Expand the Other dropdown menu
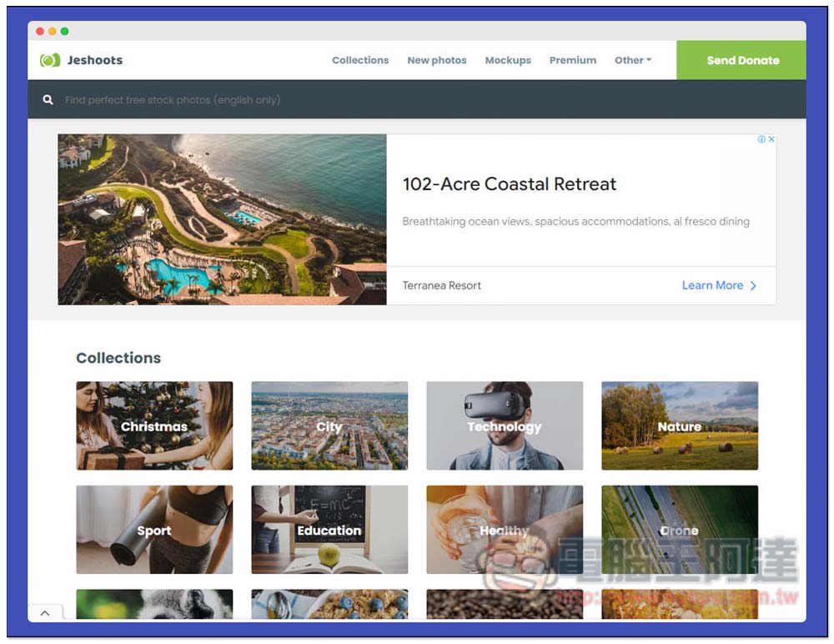Screen dimensions: 834x644 click(633, 60)
